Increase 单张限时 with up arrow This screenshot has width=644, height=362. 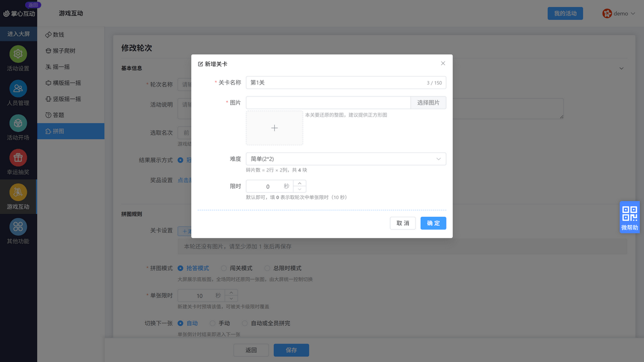click(x=231, y=293)
